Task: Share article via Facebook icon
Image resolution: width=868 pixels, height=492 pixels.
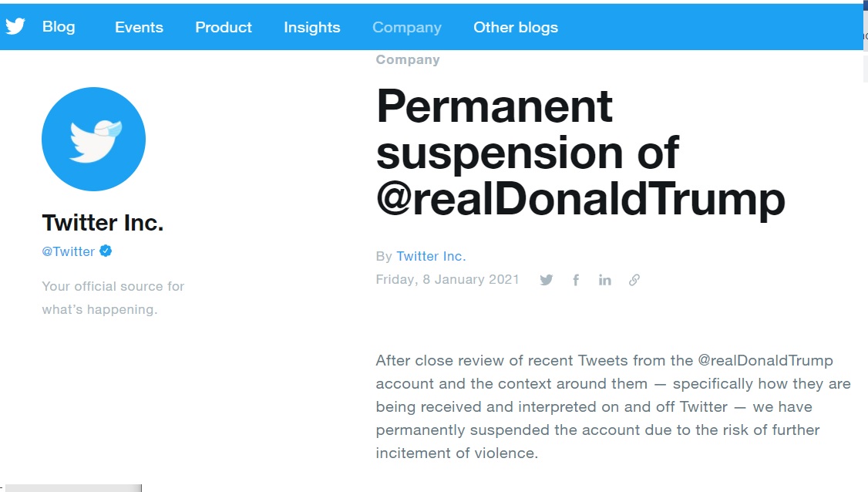Action: (x=576, y=280)
